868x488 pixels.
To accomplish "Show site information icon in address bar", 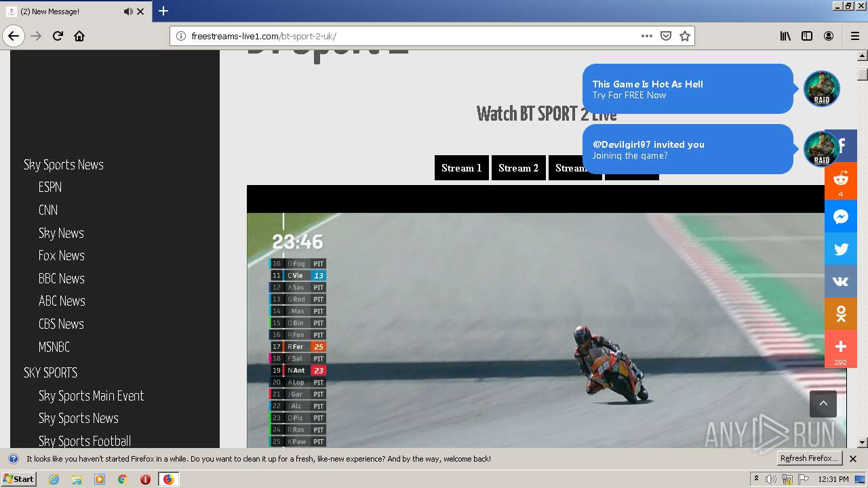I will click(180, 36).
